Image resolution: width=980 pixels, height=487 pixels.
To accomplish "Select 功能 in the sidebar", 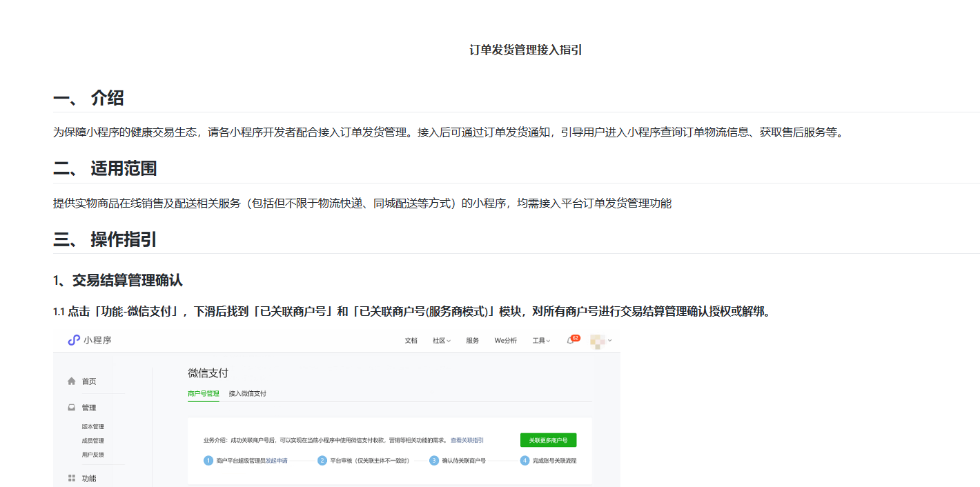I will (x=89, y=478).
